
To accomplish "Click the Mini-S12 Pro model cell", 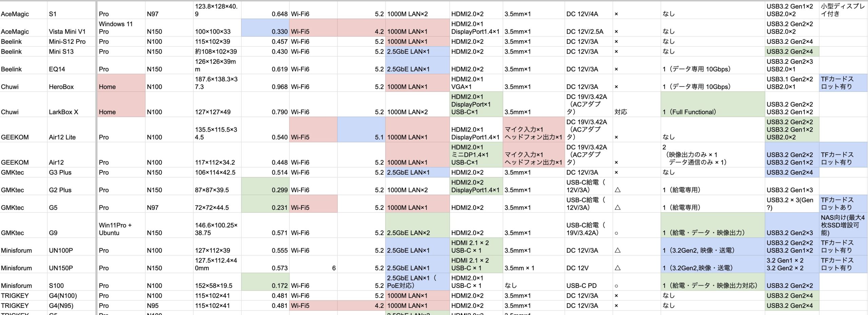I will [67, 42].
